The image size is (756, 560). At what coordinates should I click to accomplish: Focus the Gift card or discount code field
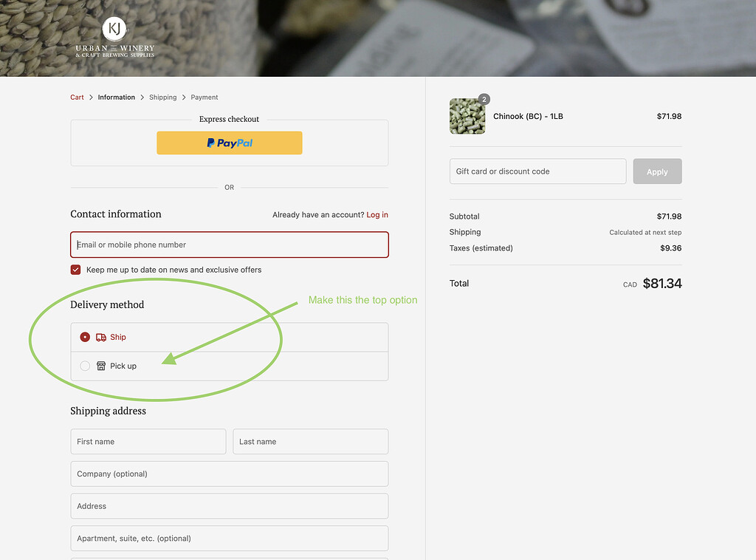(537, 171)
